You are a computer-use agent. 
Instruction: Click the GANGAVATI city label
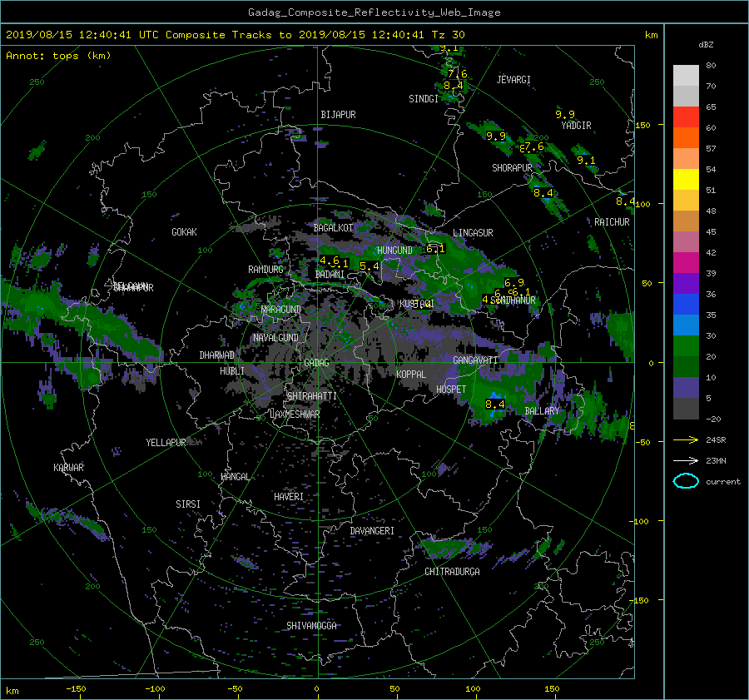point(475,360)
